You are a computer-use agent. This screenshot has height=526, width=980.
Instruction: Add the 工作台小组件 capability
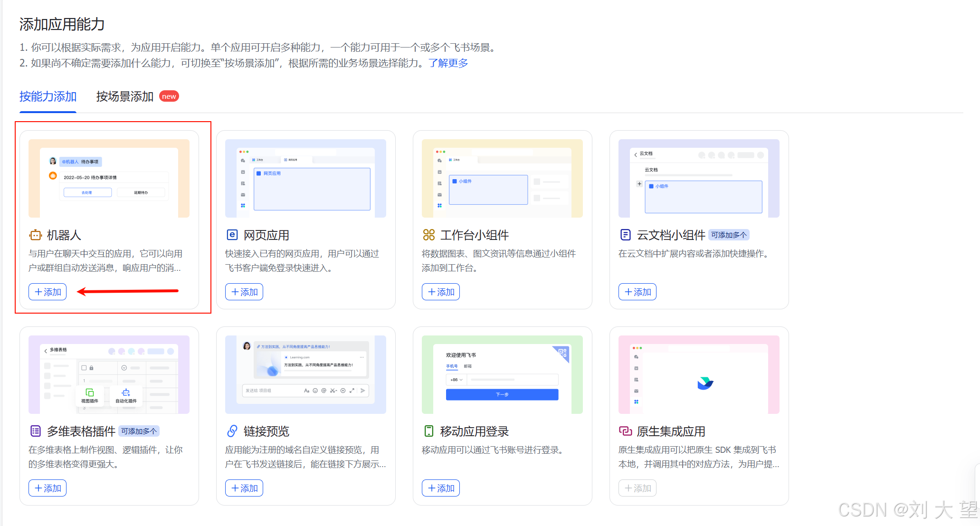point(441,292)
